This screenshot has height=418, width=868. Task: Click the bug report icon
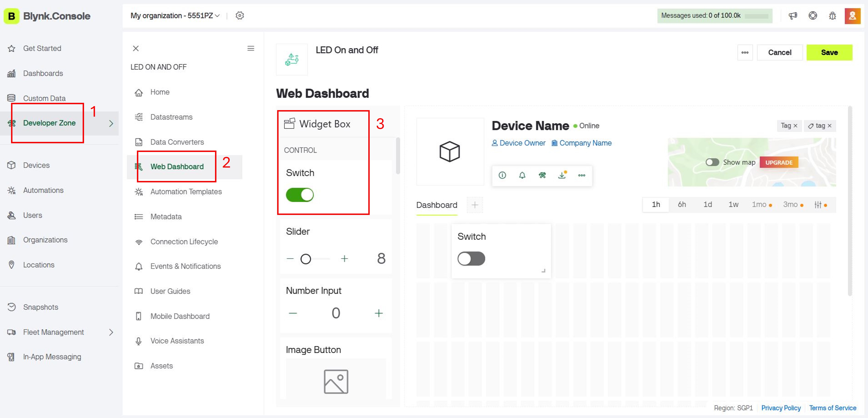coord(832,16)
